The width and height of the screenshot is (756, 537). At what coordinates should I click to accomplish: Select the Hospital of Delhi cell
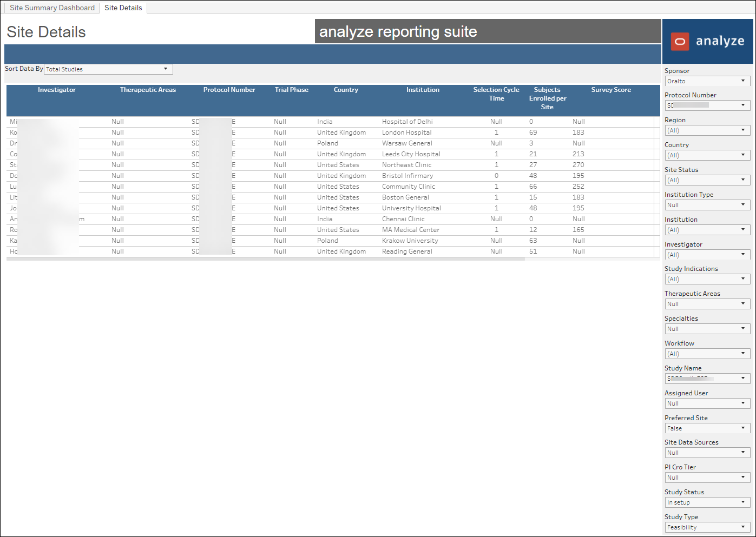(407, 122)
